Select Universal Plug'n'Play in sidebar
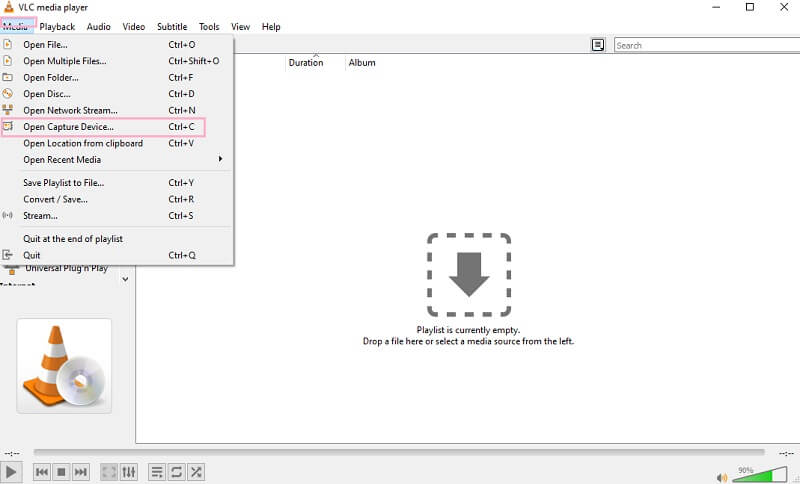Image resolution: width=800 pixels, height=484 pixels. click(66, 268)
